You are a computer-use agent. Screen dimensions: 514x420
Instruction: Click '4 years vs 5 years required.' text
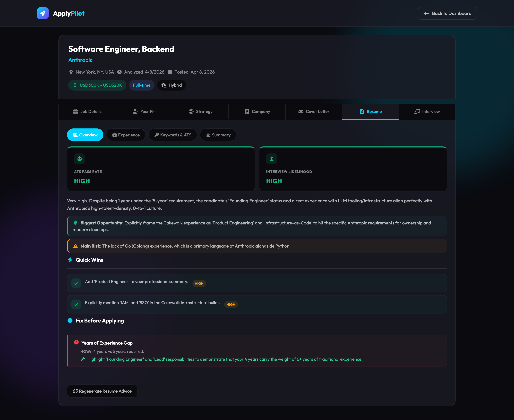[119, 352]
